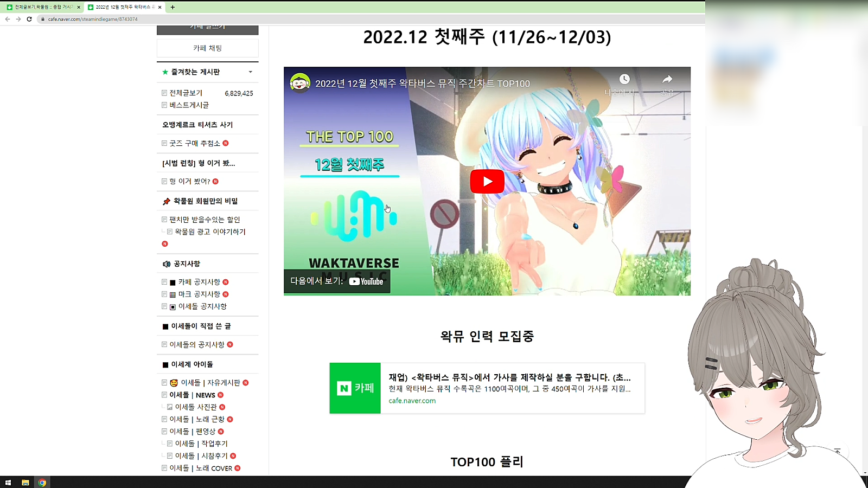Image resolution: width=868 pixels, height=488 pixels.
Task: Open File Explorer from the taskbar
Action: click(x=25, y=483)
